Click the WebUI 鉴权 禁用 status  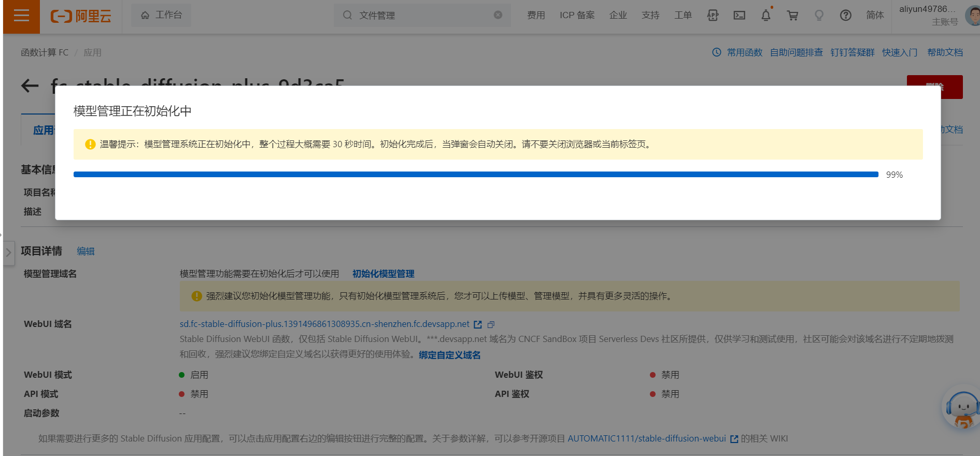coord(664,375)
